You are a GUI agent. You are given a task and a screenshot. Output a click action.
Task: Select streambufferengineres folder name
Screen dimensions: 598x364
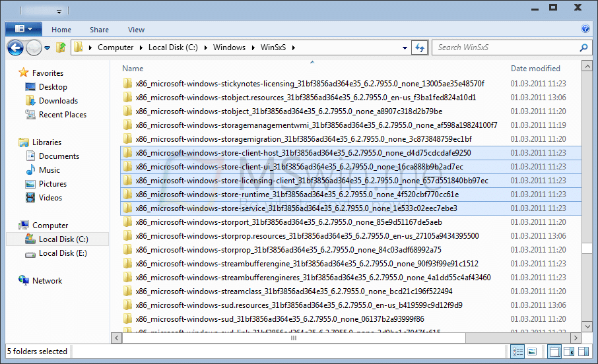(313, 278)
